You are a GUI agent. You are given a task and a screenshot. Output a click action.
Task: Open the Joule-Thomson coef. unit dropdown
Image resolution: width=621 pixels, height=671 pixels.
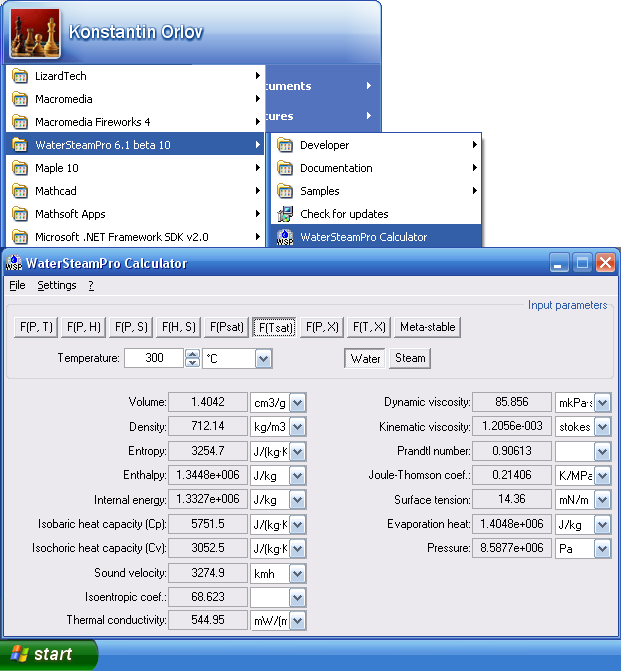(x=602, y=475)
